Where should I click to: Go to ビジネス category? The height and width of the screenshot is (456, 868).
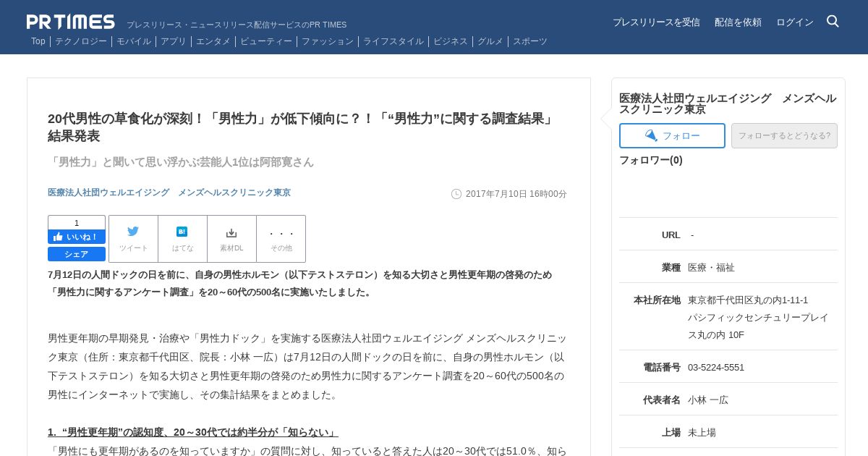451,41
